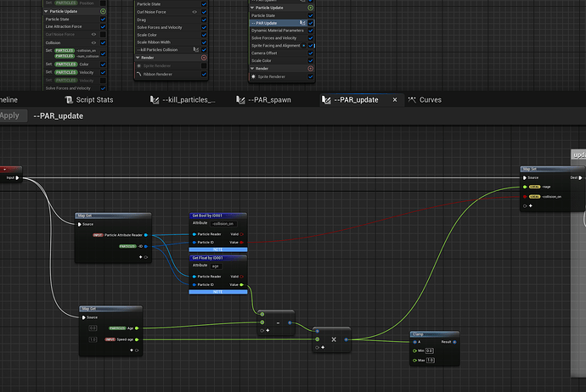Screen dimensions: 586x392
Task: Select the Particle Attribute Reader output pin
Action: coord(146,235)
